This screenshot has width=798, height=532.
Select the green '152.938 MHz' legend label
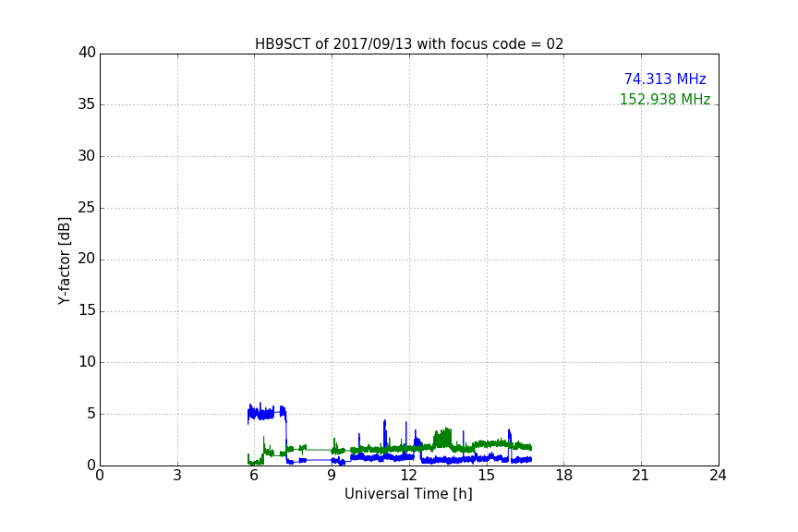click(665, 99)
